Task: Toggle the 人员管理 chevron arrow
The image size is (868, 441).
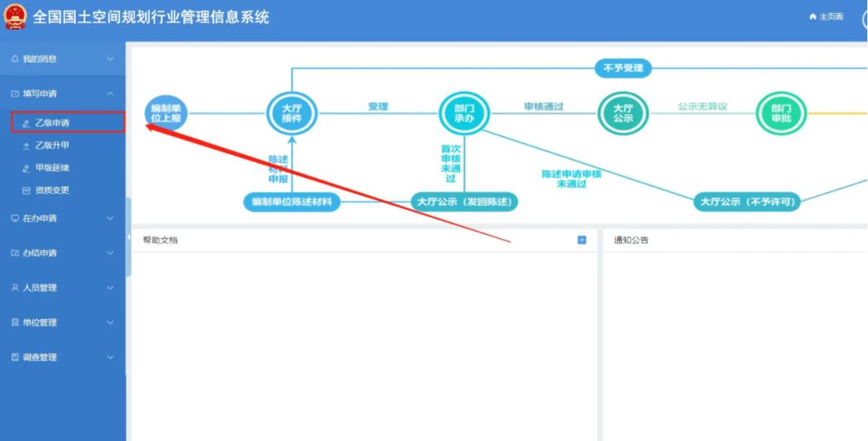Action: (110, 288)
